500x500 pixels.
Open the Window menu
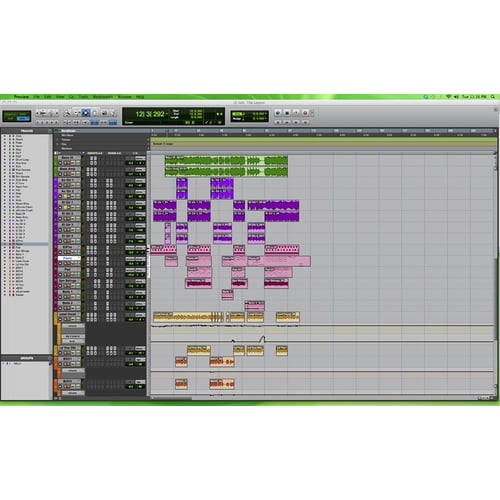pos(124,97)
